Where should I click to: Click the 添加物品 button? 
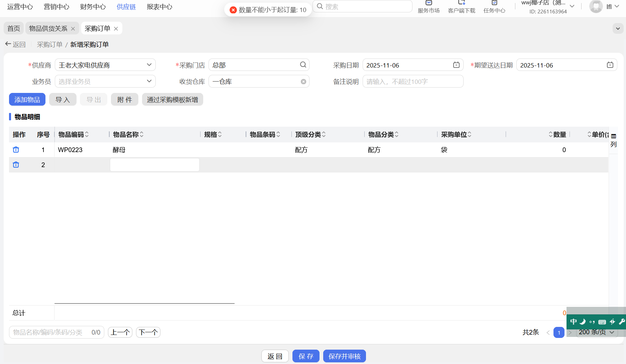(27, 100)
